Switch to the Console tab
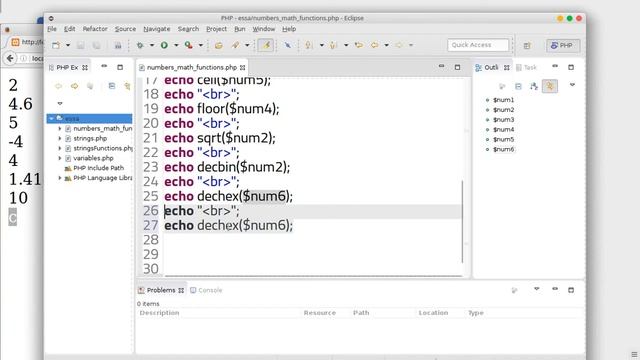This screenshot has height=360, width=640. point(206,290)
